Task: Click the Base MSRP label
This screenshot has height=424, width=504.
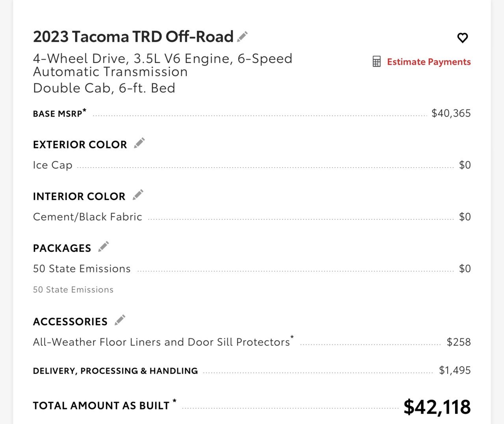Action: (x=60, y=113)
